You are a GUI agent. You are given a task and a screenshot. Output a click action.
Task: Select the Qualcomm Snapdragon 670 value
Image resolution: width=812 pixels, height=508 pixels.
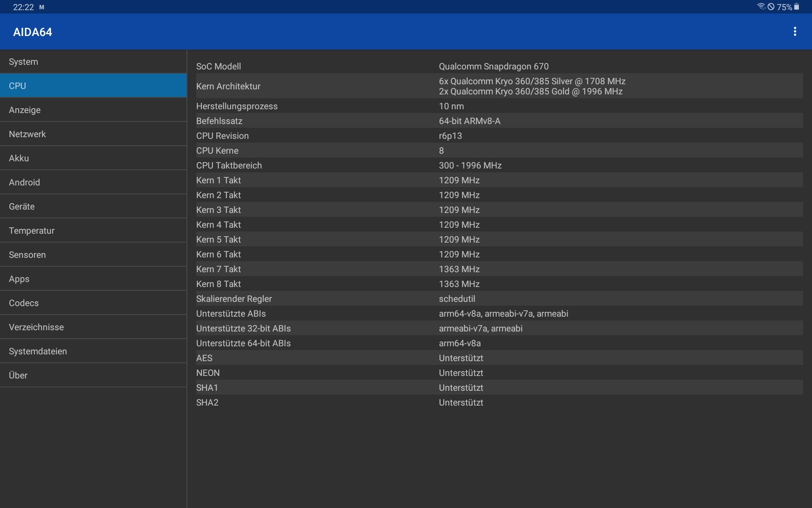coord(494,66)
